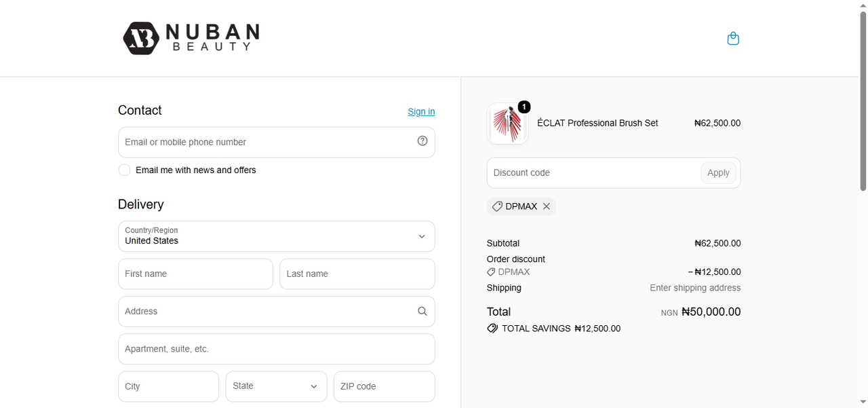868x408 pixels.
Task: Click the Shipping label
Action: 504,288
